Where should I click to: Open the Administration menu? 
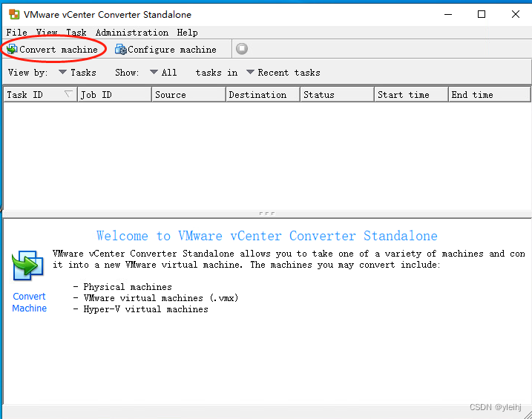coord(132,33)
